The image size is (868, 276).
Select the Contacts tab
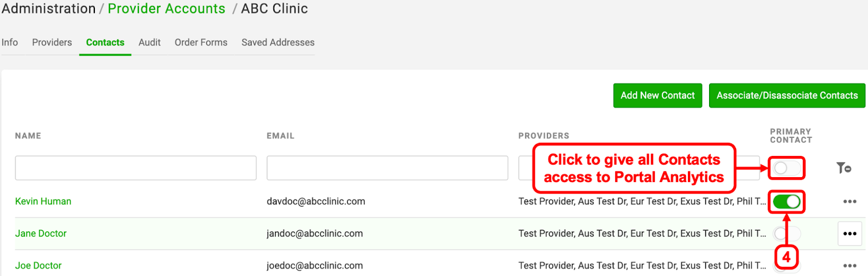(x=105, y=42)
